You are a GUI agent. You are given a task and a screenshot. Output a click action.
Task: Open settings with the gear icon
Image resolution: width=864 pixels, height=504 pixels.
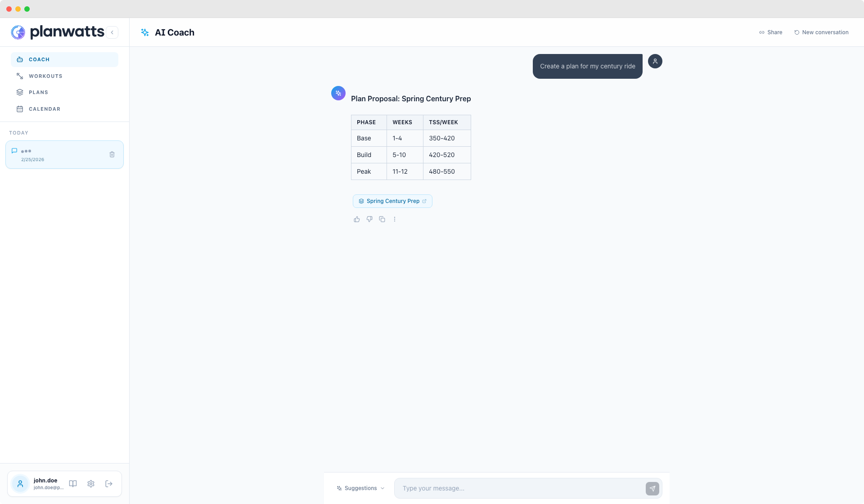(91, 484)
